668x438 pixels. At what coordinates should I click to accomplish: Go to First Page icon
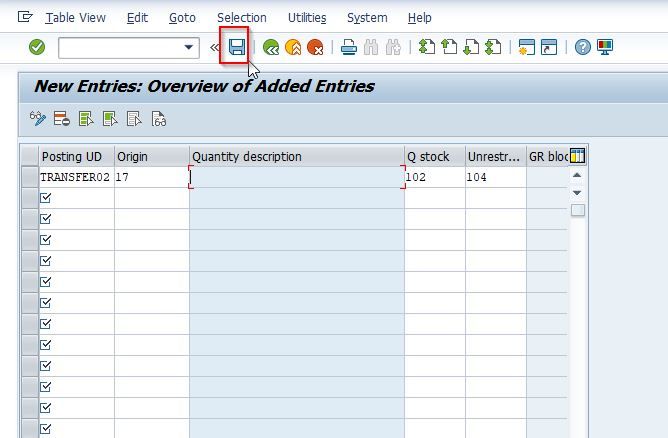coord(427,47)
